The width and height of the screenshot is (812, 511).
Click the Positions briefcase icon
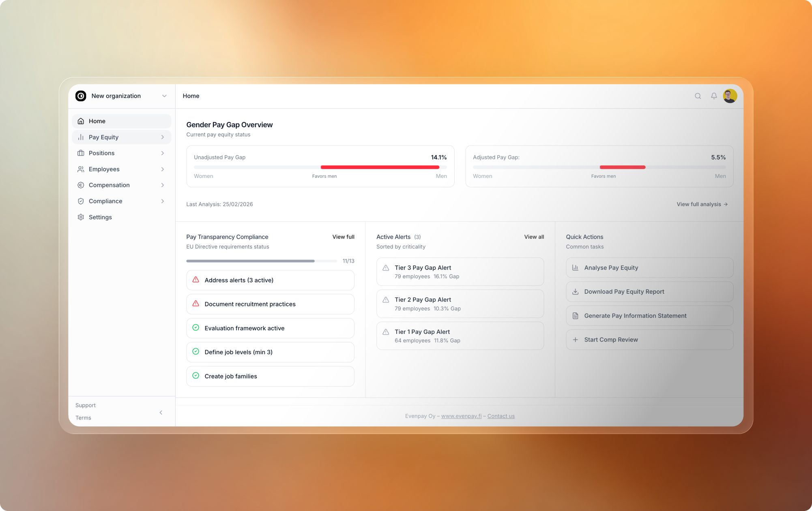coord(81,153)
